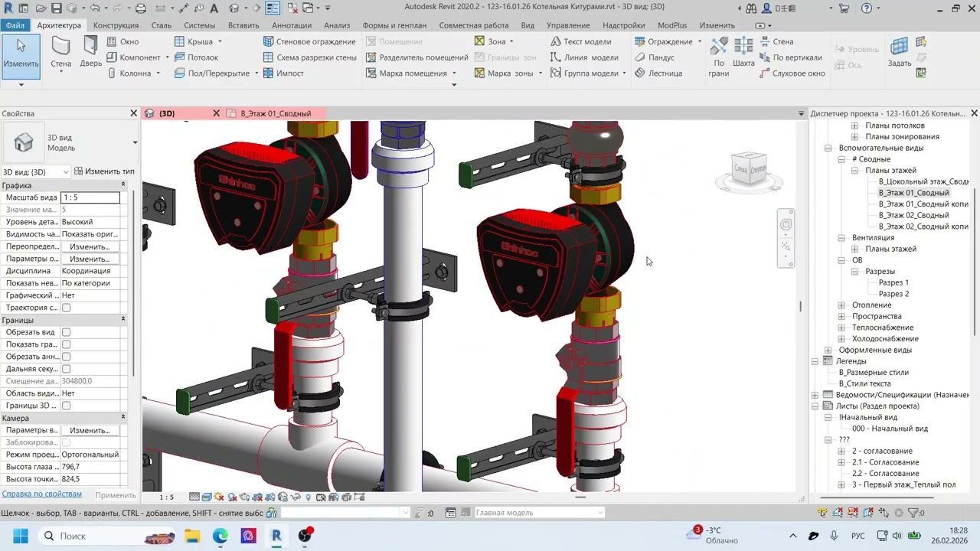Select the Стеновое ограждение curtain wall tool
The height and width of the screenshot is (551, 980).
[309, 41]
